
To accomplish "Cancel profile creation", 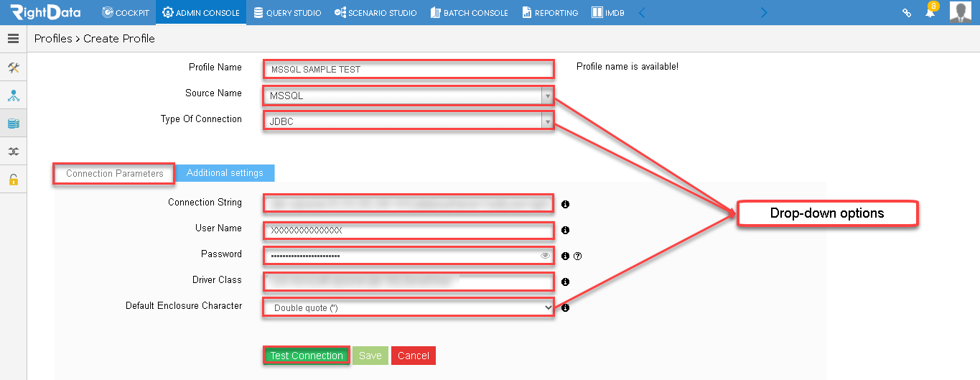I will [414, 356].
